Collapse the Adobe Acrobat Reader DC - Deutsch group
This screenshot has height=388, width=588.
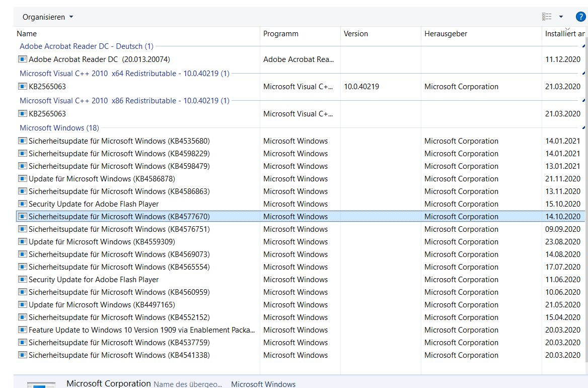(583, 46)
